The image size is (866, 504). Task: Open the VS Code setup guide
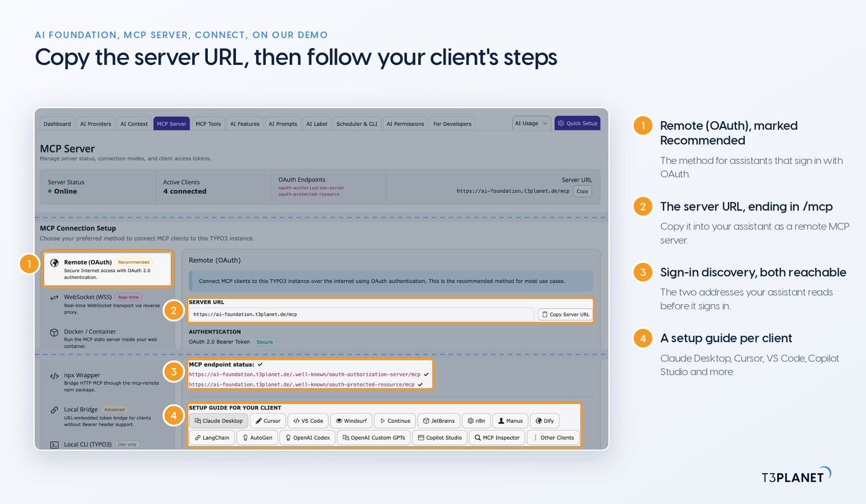pyautogui.click(x=308, y=421)
